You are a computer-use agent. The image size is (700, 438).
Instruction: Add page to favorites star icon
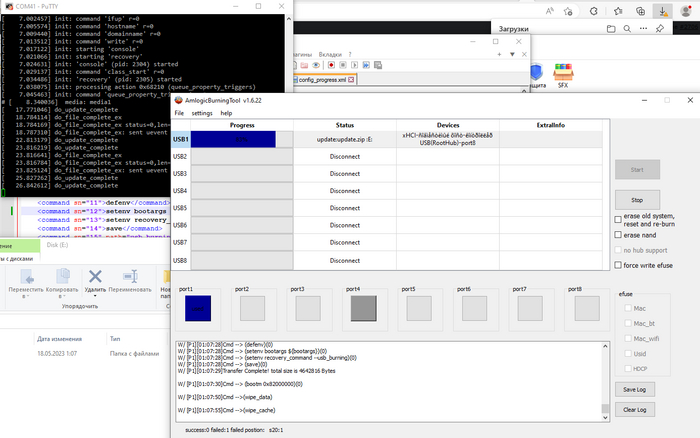point(568,12)
